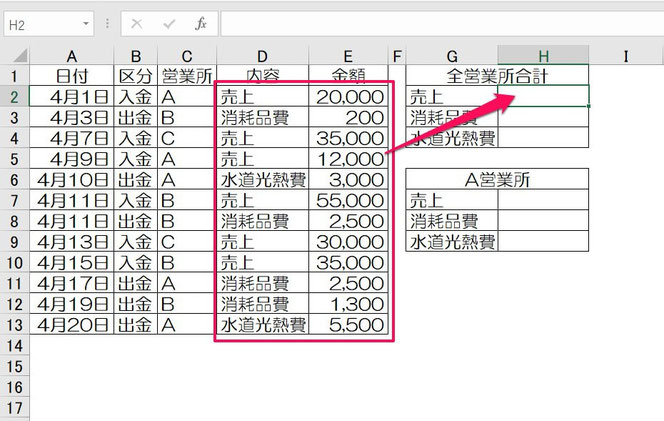The width and height of the screenshot is (664, 421).
Task: Click the Select All corner triangle
Action: click(19, 55)
